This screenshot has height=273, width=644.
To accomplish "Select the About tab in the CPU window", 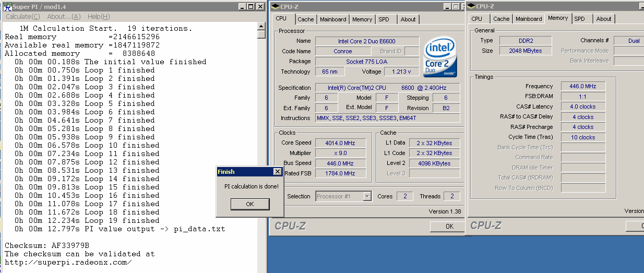I will [x=408, y=19].
